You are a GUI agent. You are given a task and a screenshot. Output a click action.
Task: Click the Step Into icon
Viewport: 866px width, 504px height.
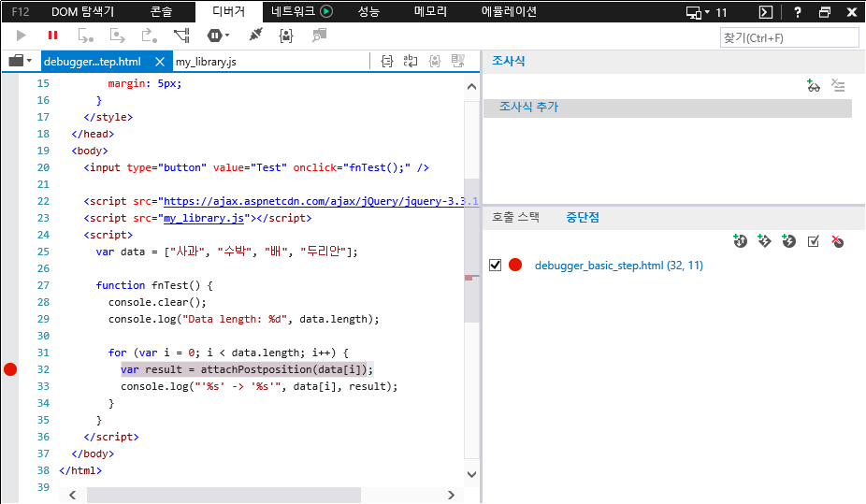[85, 36]
